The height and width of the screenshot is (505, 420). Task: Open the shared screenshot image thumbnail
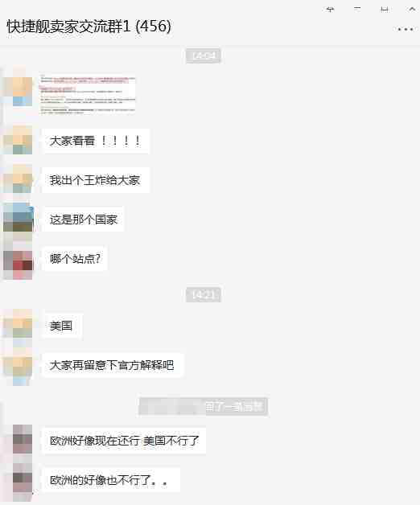[x=88, y=94]
